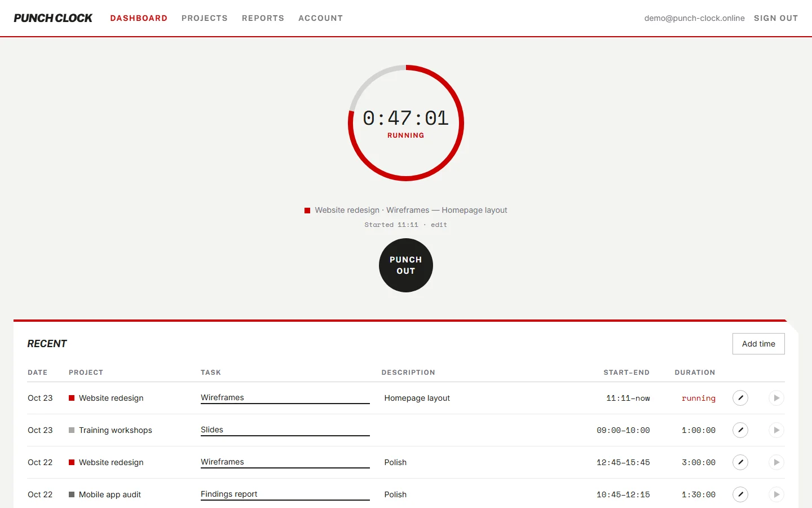Click the 12:45–15:45 time range
The width and height of the screenshot is (812, 508).
tap(623, 462)
